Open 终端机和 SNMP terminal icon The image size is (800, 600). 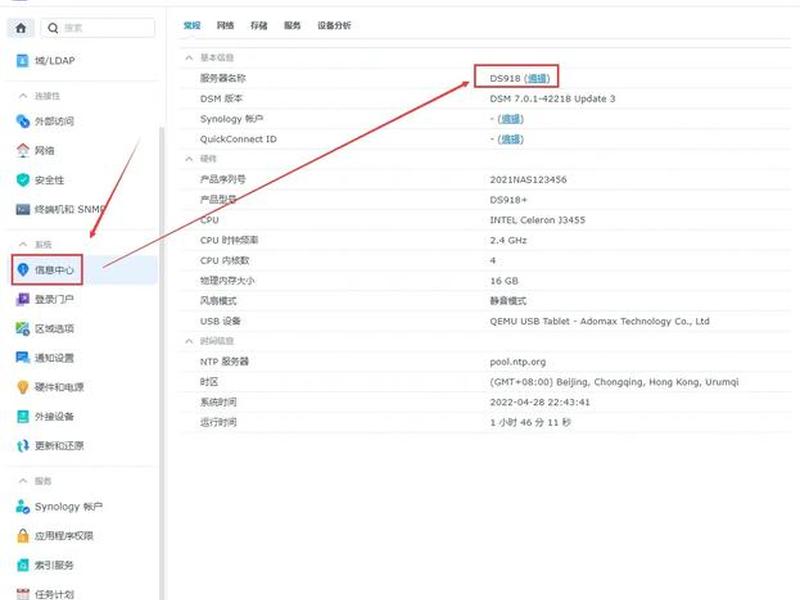(22, 209)
